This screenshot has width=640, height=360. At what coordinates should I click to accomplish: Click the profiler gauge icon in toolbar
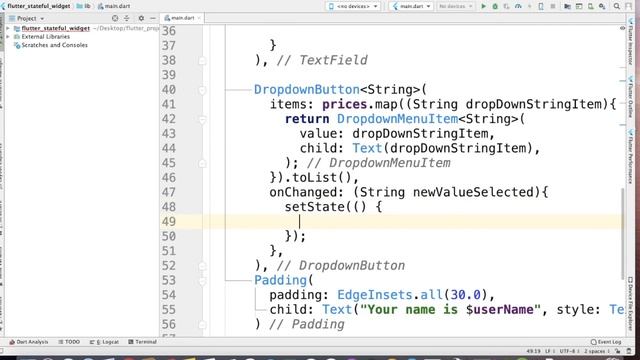[x=518, y=6]
